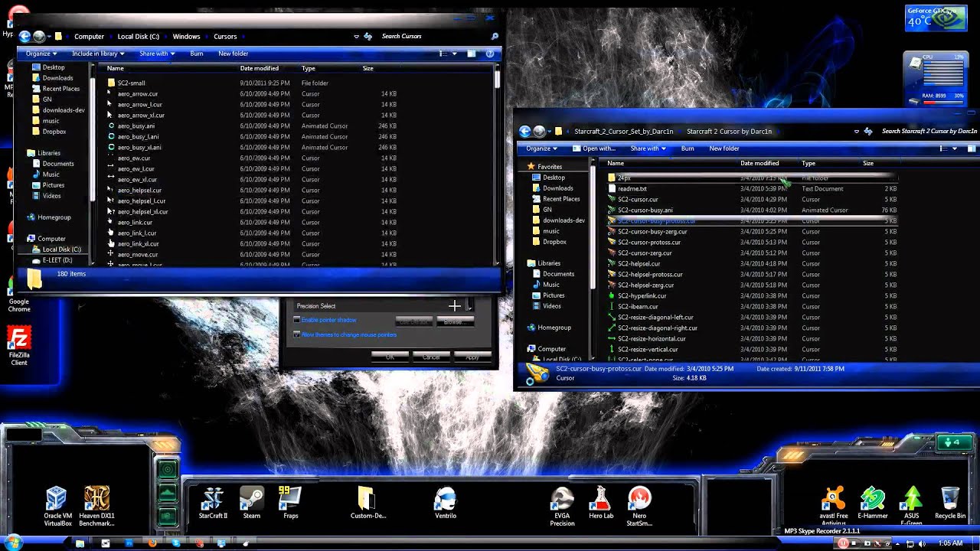Open Organize menu in Cursors window
Image resolution: width=980 pixels, height=551 pixels.
click(41, 54)
